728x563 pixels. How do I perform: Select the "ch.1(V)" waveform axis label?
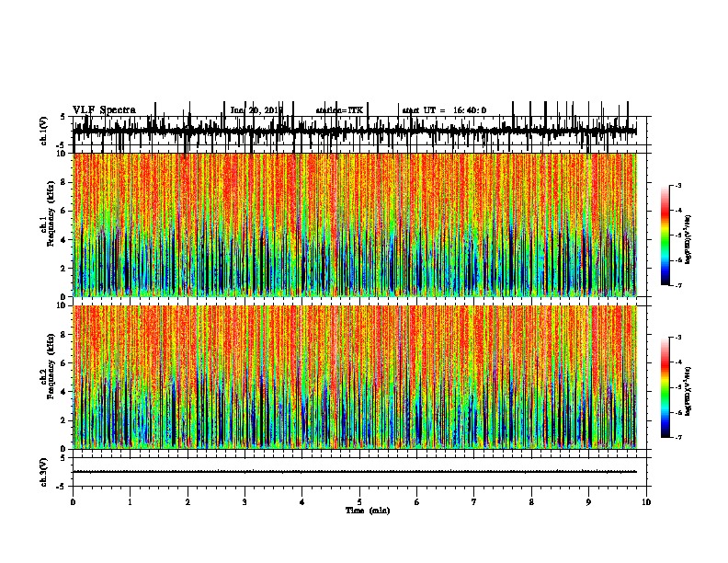coord(44,131)
